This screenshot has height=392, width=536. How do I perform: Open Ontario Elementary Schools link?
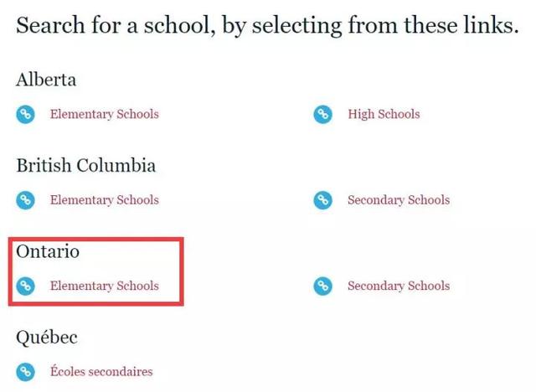click(105, 286)
